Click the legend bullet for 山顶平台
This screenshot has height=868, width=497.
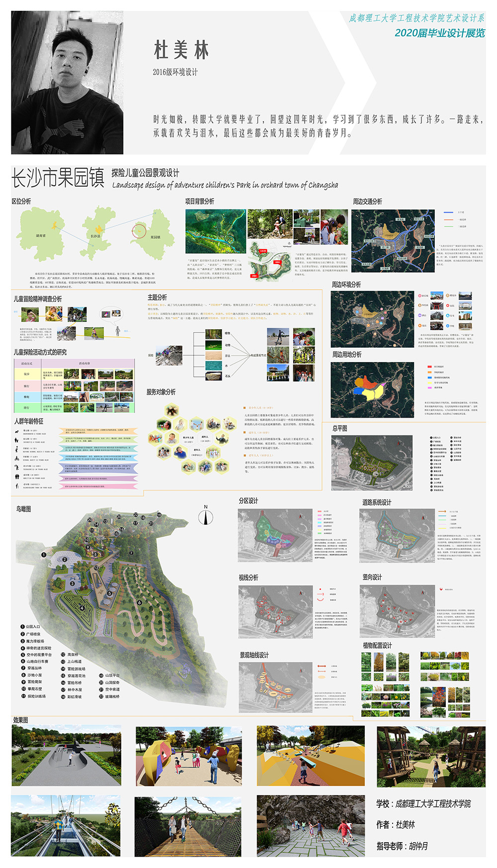click(x=101, y=675)
